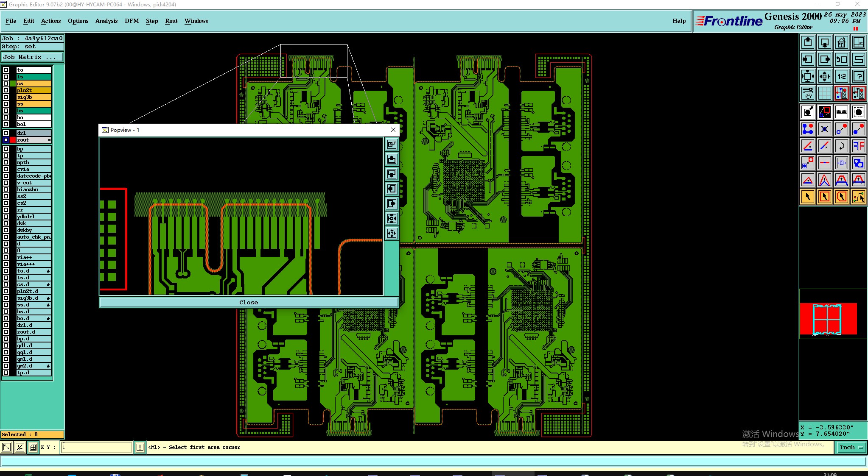The image size is (868, 476).
Task: Toggle the grid icon in the toolbar
Action: 825,93
